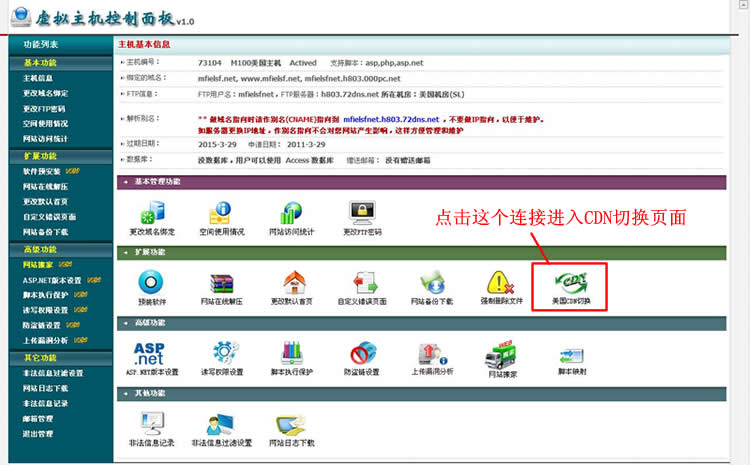Click the 更改域名绑定 icon in basic management
This screenshot has height=465, width=750.
(148, 213)
